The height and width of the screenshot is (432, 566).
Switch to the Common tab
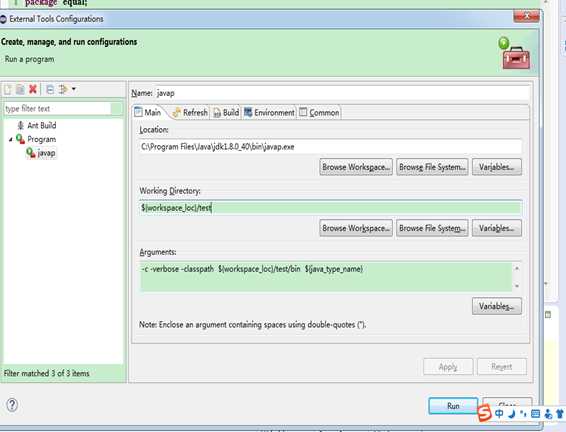[x=319, y=113]
